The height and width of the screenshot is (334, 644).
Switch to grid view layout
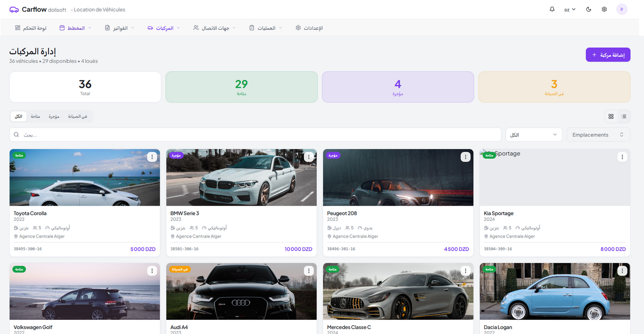point(611,116)
